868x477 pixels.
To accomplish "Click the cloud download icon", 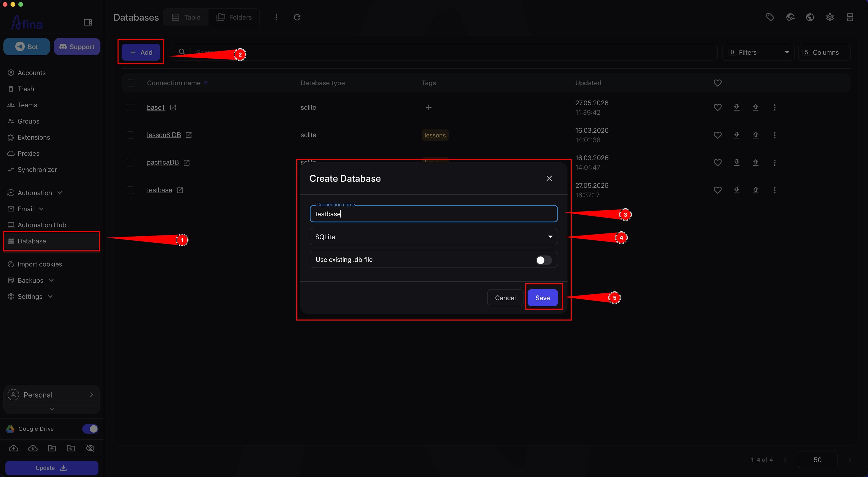I will tap(33, 448).
